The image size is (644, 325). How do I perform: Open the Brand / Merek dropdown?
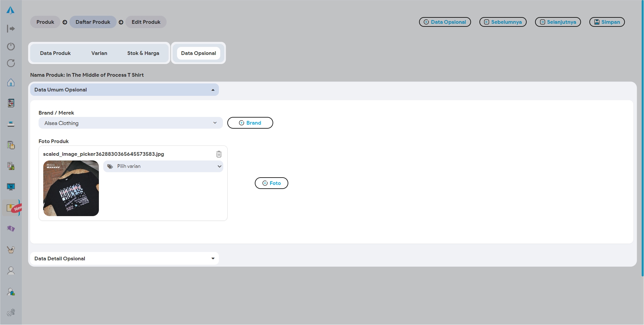[x=130, y=123]
